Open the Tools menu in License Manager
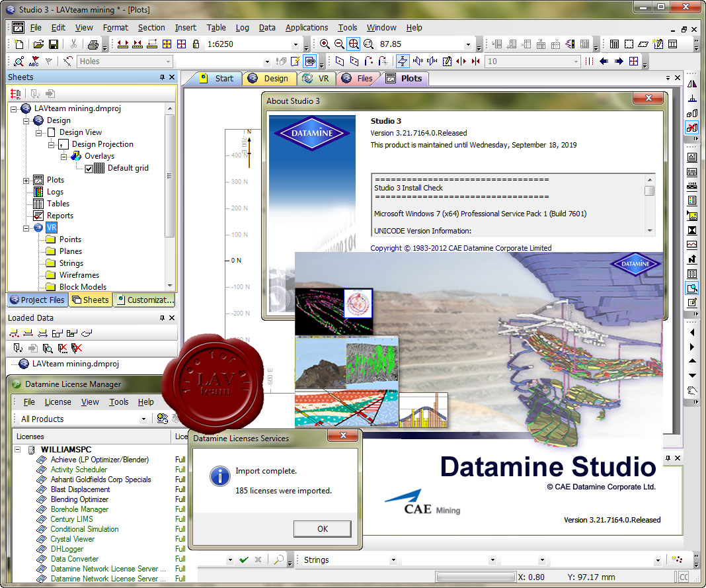Image resolution: width=706 pixels, height=588 pixels. (119, 402)
